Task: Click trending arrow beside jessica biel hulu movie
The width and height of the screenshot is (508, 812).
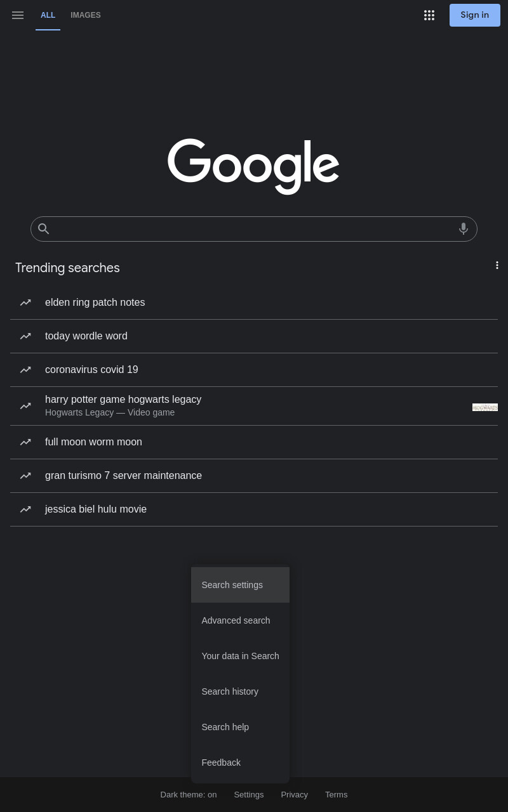Action: point(25,509)
